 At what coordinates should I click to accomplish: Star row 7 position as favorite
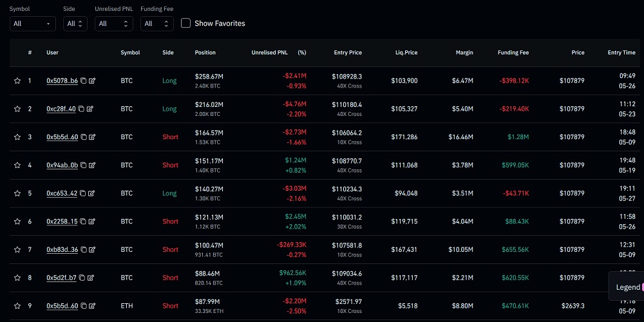[x=17, y=249]
